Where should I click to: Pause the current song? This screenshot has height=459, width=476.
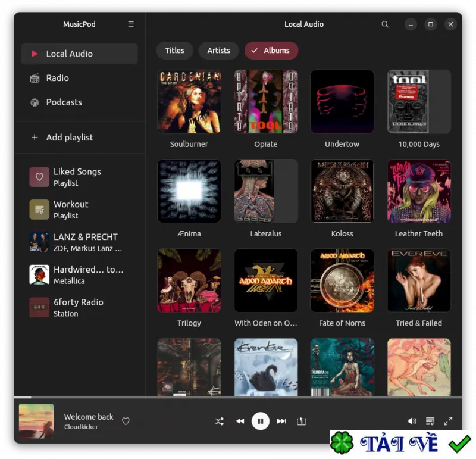260,421
